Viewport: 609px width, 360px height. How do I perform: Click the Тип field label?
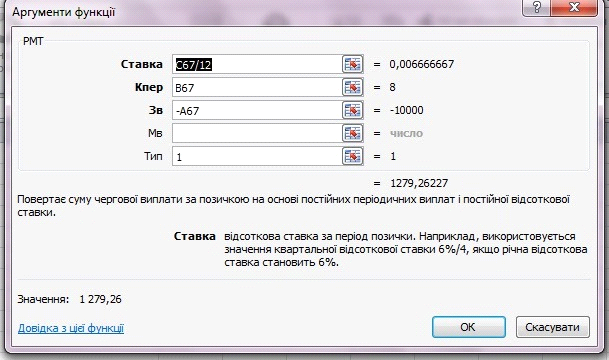(153, 156)
